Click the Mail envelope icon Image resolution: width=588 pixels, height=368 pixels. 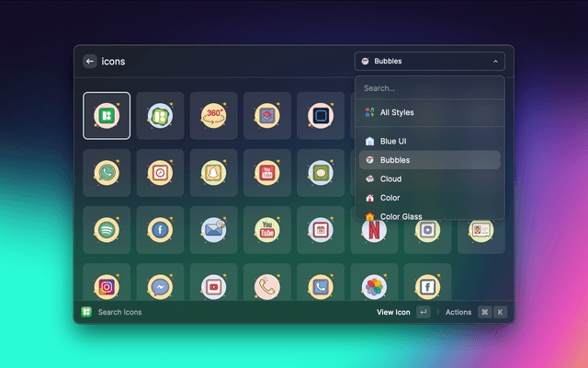coord(213,229)
